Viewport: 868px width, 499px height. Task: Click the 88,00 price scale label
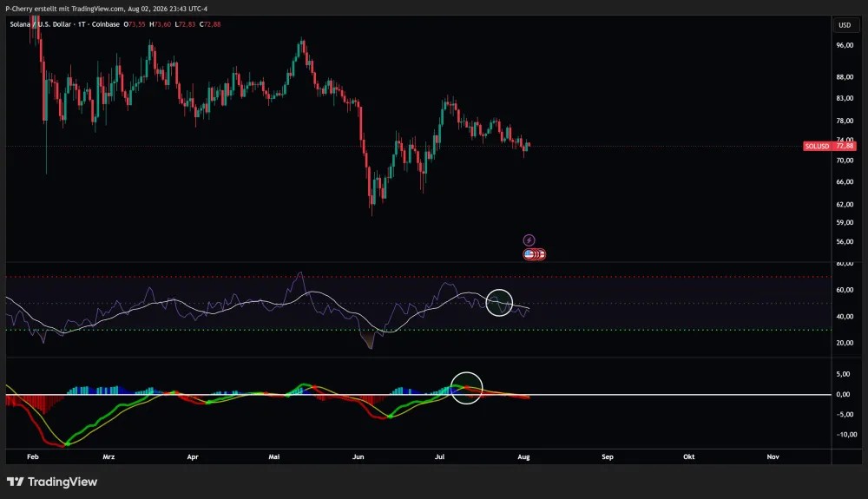(x=845, y=77)
